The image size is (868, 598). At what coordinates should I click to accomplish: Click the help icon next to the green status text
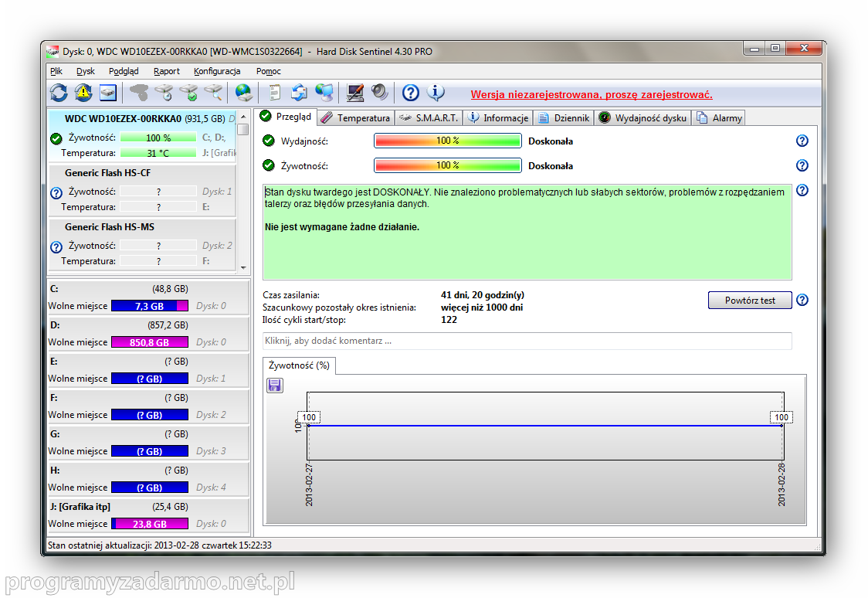802,190
